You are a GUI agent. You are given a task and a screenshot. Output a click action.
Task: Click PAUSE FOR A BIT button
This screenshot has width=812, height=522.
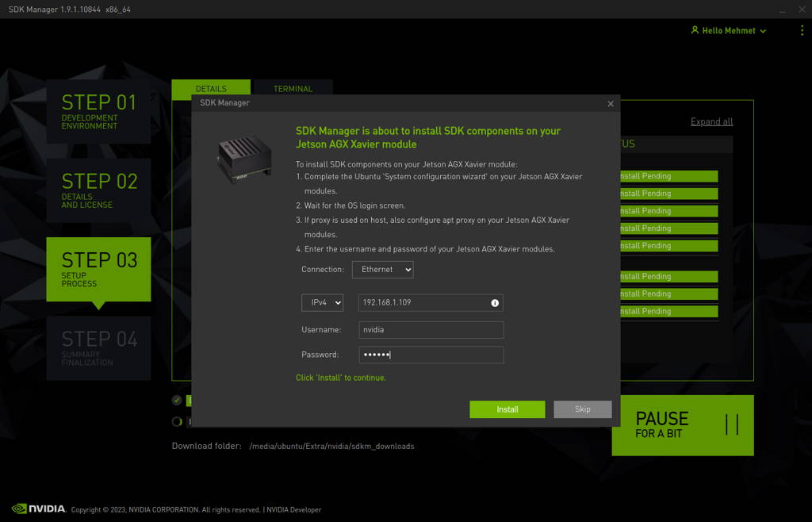pos(683,425)
